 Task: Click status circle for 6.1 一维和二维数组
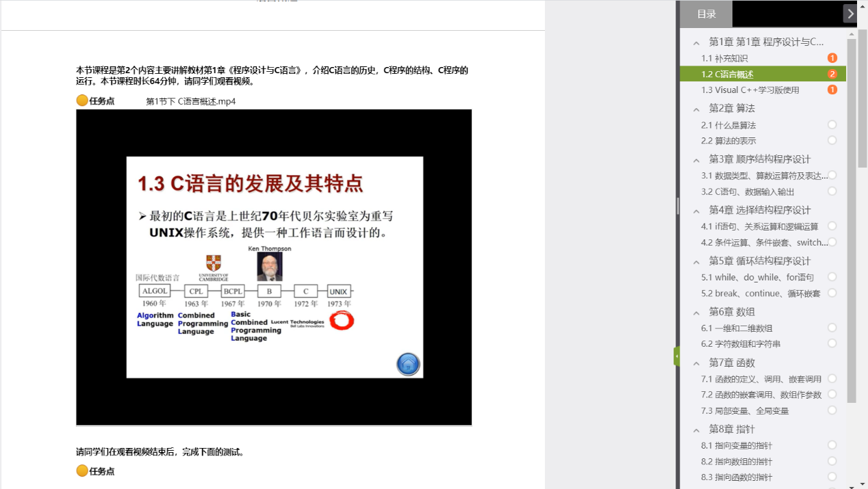(832, 328)
